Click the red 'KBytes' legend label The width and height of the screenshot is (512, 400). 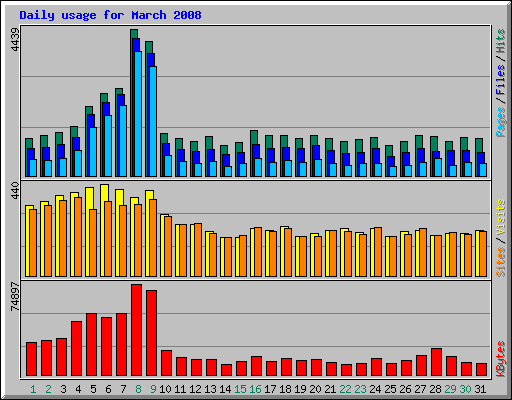click(501, 359)
